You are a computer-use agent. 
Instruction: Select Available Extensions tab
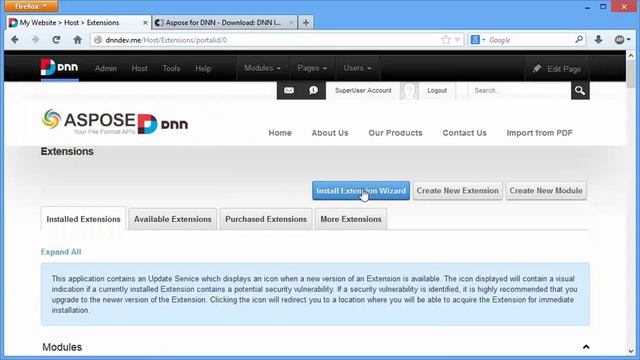point(173,219)
